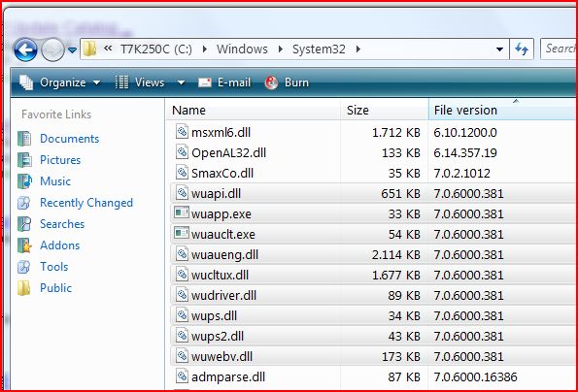Expand arrow after T7K250C (C:) breadcrumb
The width and height of the screenshot is (578, 392).
205,49
